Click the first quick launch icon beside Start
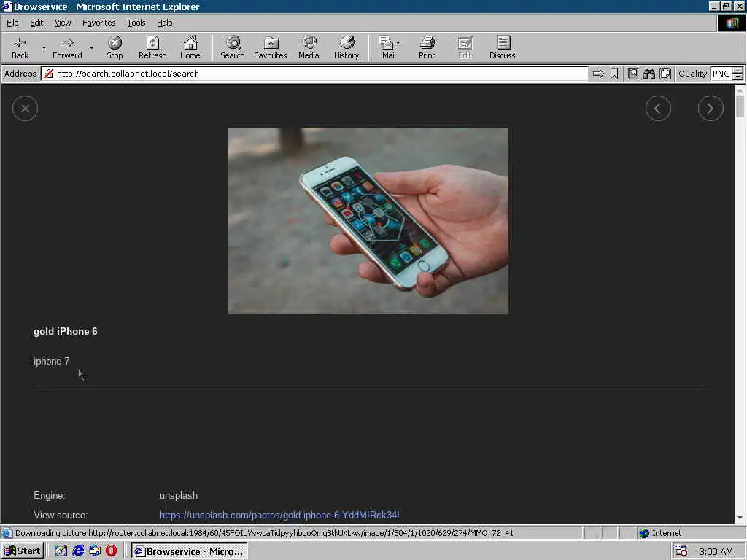The width and height of the screenshot is (747, 560). point(61,551)
